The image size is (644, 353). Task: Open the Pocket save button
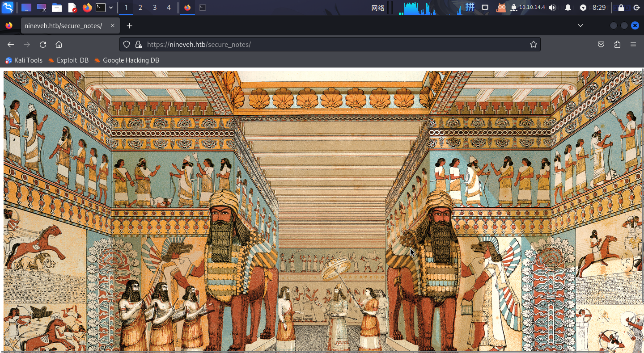click(601, 44)
